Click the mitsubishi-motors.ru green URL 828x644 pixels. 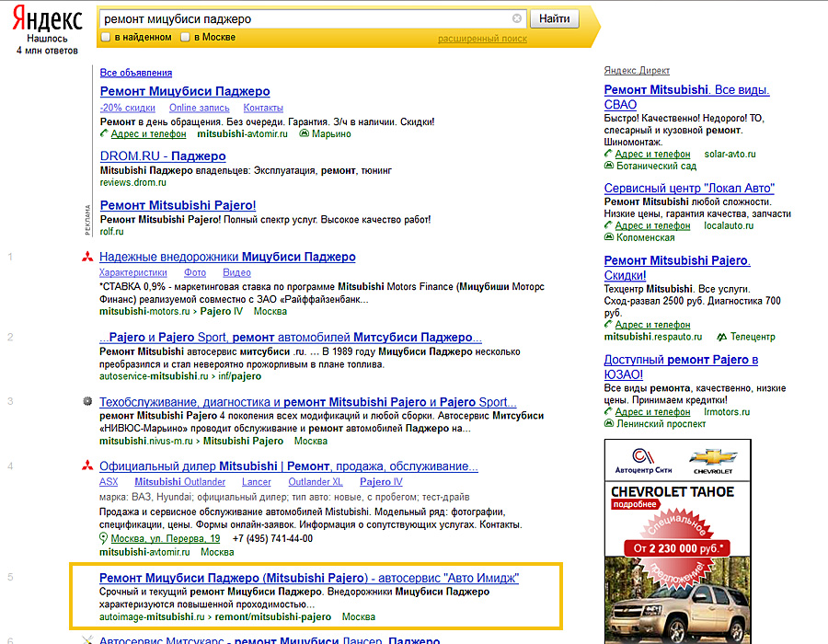(x=144, y=312)
